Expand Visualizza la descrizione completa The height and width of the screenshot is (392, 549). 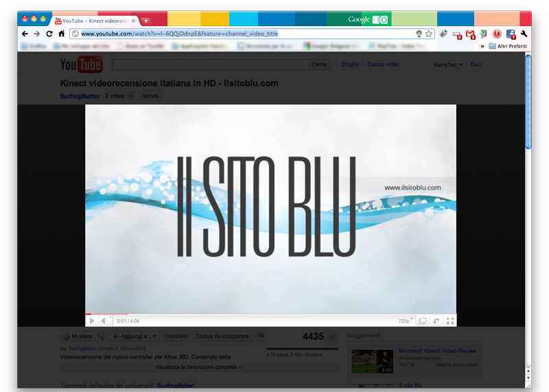tap(198, 367)
